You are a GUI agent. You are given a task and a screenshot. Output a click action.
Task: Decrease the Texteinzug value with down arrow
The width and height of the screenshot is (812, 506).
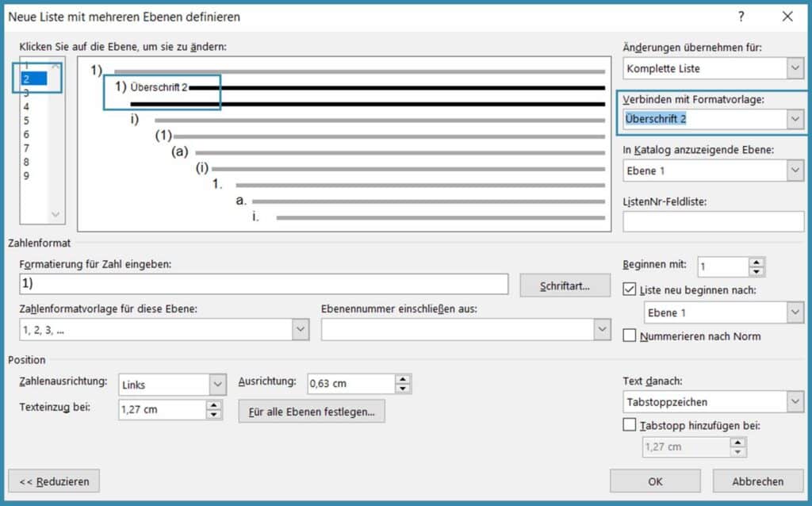[213, 414]
